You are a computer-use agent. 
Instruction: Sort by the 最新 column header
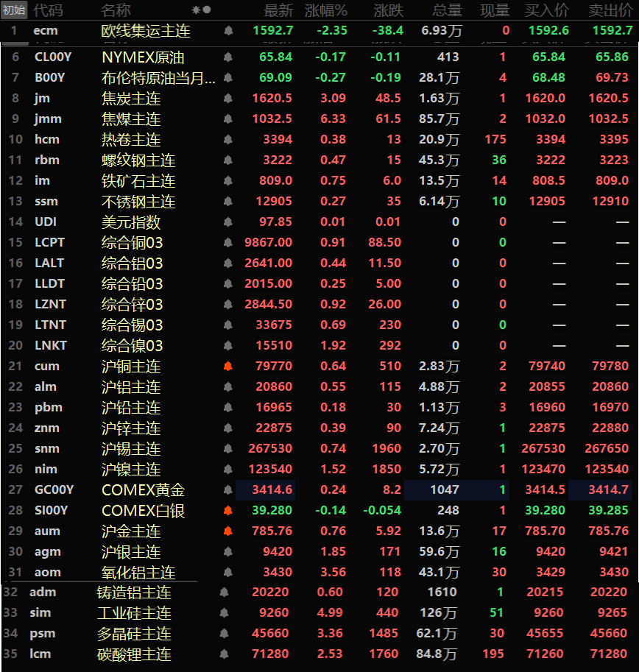[278, 10]
